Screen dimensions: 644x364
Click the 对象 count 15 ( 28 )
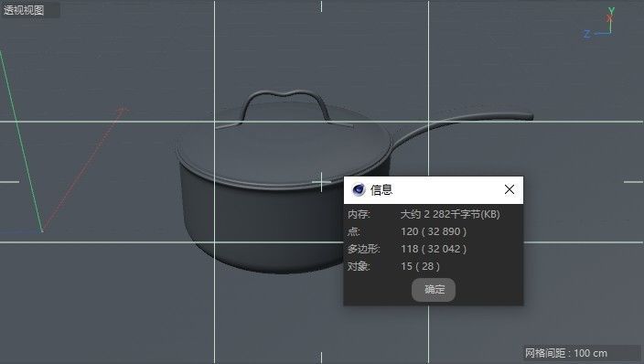[420, 266]
